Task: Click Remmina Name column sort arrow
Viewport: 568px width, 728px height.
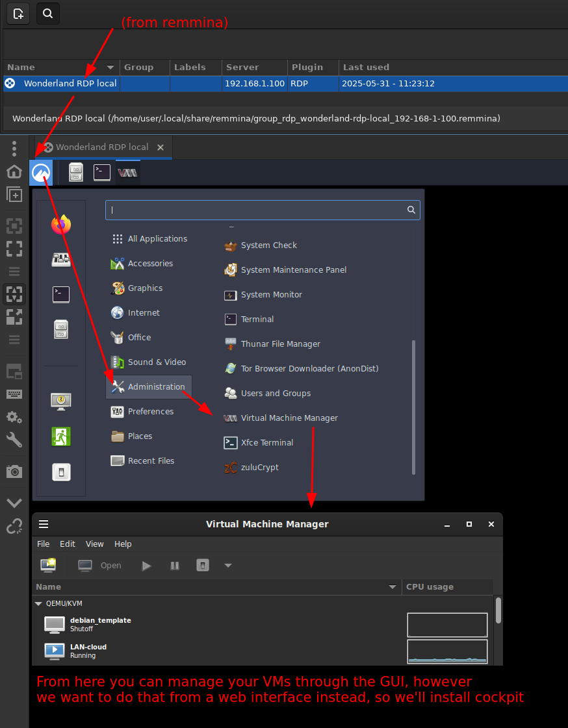Action: click(110, 68)
